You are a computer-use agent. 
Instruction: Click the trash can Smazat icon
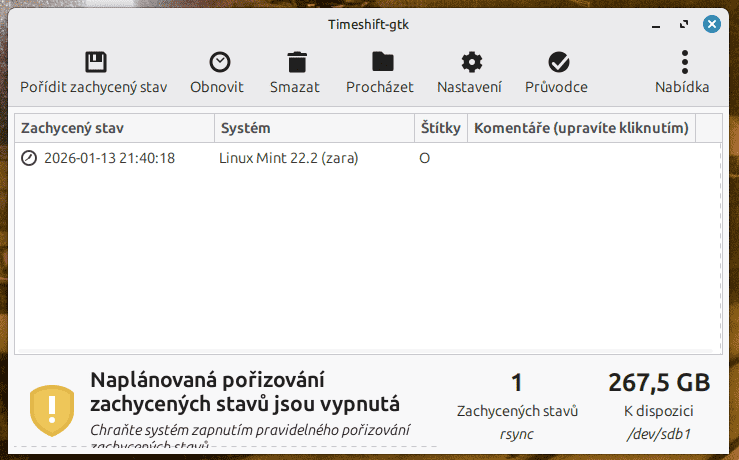point(297,62)
